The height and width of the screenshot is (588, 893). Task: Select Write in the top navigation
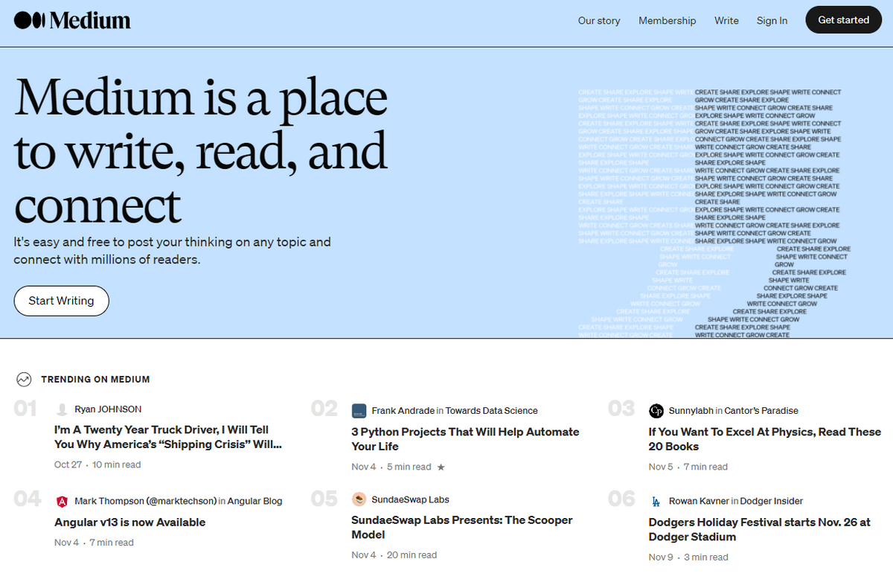point(726,21)
